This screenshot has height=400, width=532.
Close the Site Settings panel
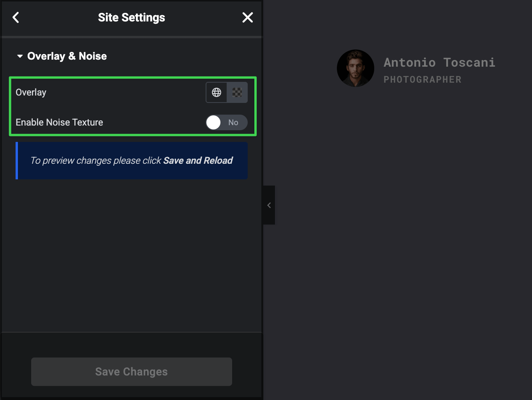coord(247,18)
